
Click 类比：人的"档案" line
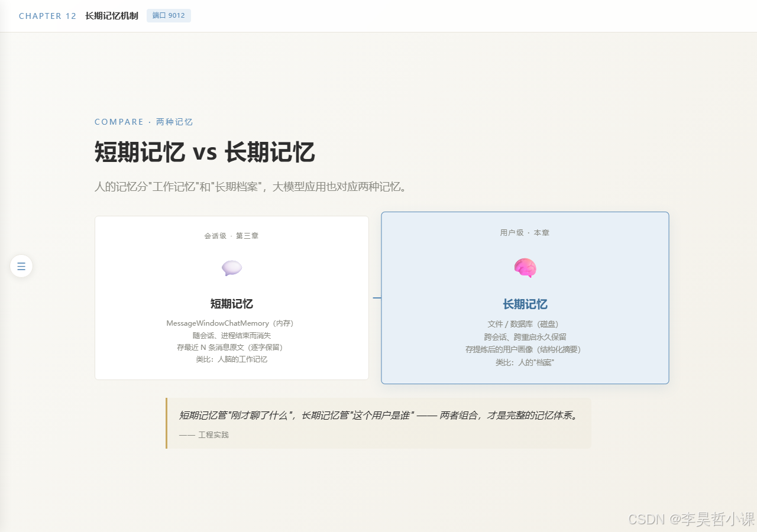coord(525,362)
